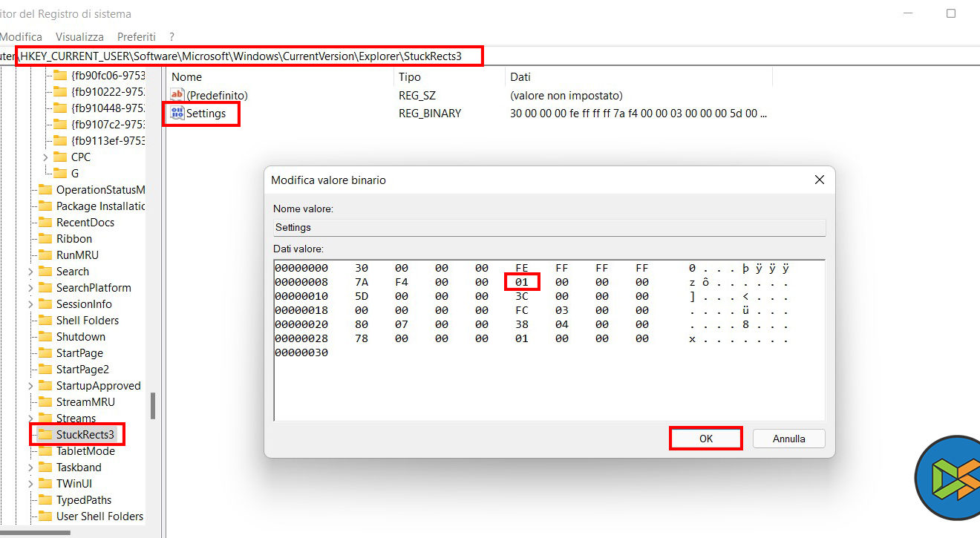Click the Nome valore field showing Settings
The image size is (980, 538).
[549, 227]
